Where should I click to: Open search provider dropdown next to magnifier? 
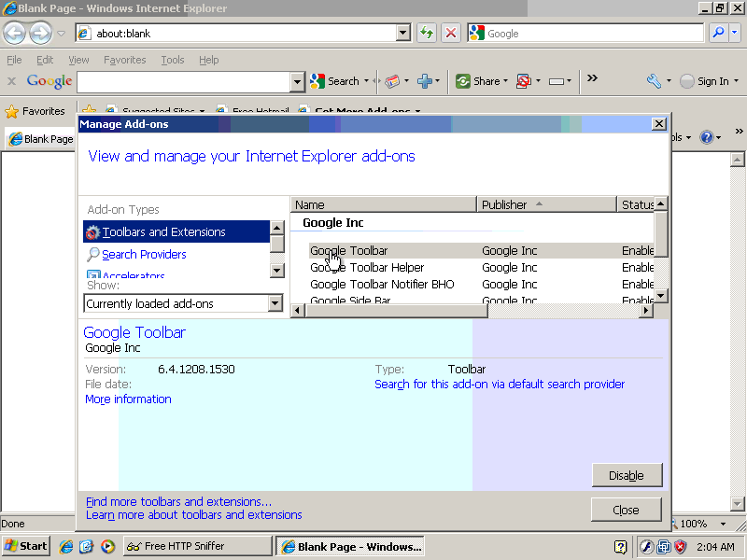(x=734, y=33)
